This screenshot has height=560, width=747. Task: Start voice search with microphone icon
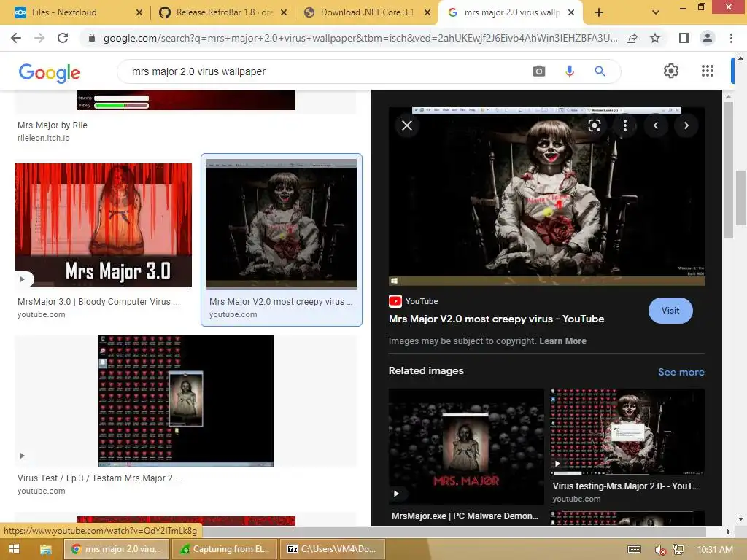(569, 71)
